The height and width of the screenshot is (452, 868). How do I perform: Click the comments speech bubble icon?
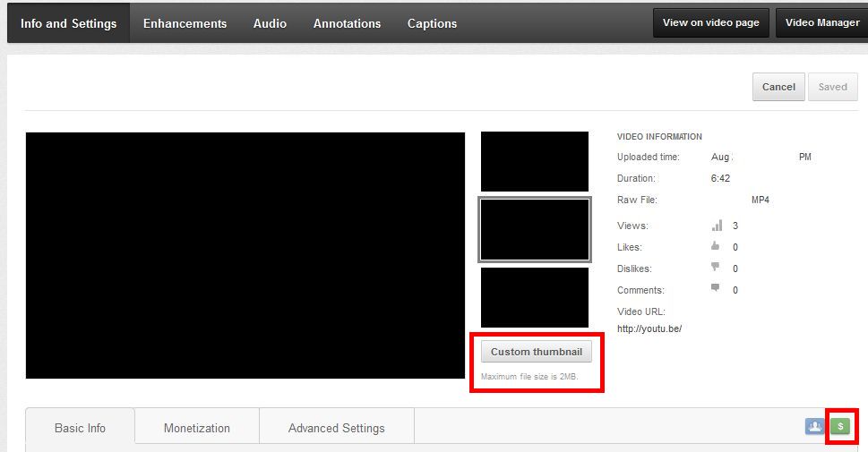click(715, 287)
